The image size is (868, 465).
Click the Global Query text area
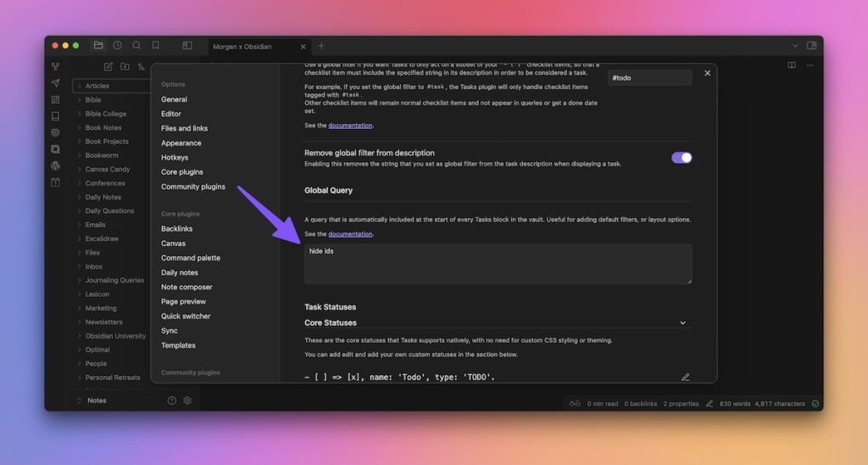[x=498, y=264]
